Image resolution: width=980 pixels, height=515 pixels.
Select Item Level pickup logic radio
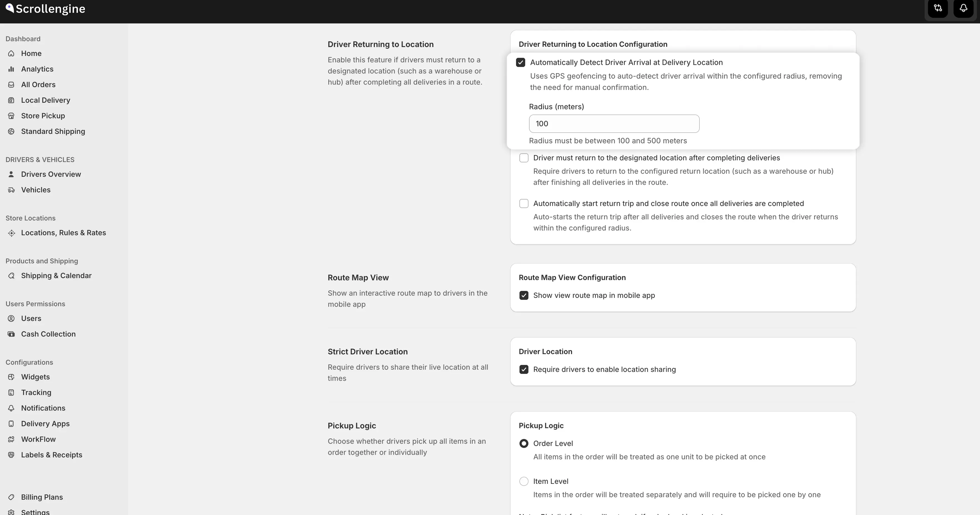[524, 482]
